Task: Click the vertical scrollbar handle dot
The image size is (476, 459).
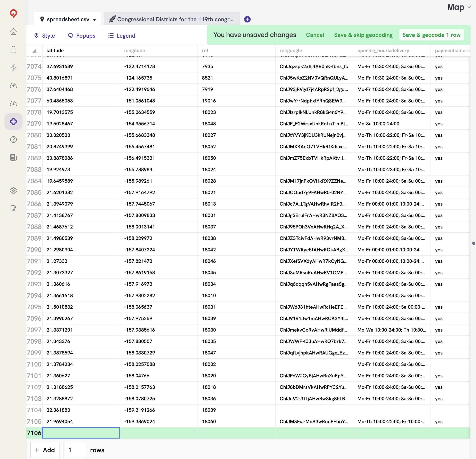Action: 473,243
